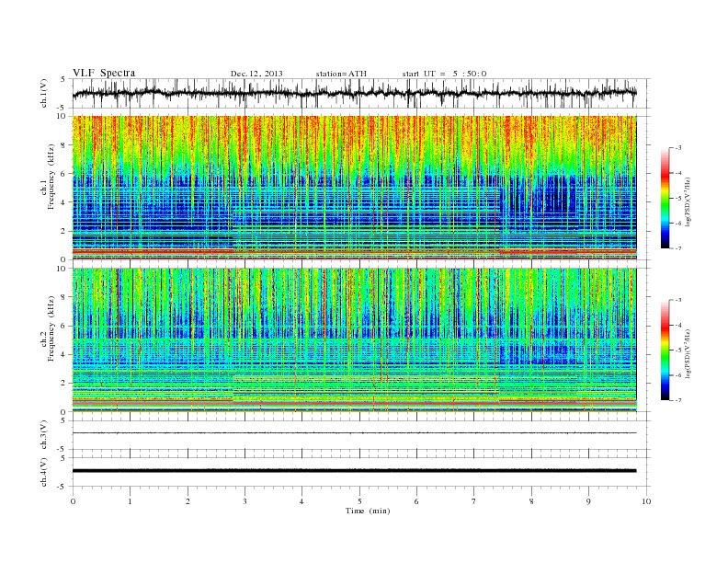Click the time axis tick label '1'
728x563 pixels.
pyautogui.click(x=130, y=501)
